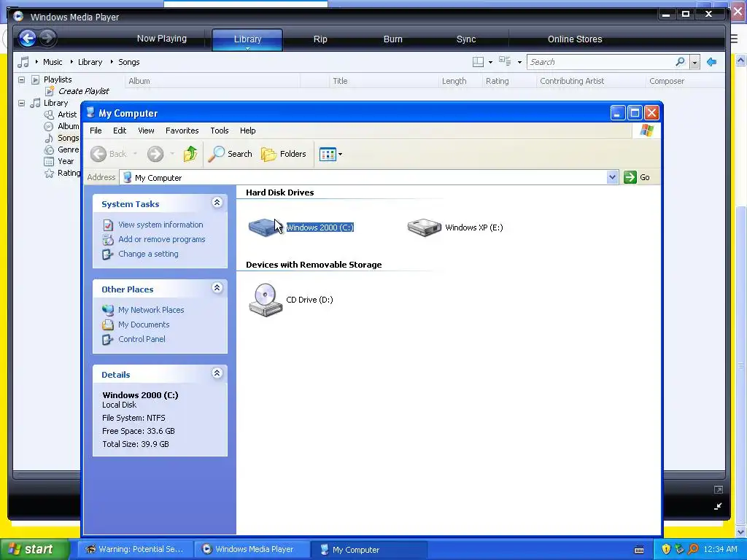Switch to Sync tab in Media Player

466,39
